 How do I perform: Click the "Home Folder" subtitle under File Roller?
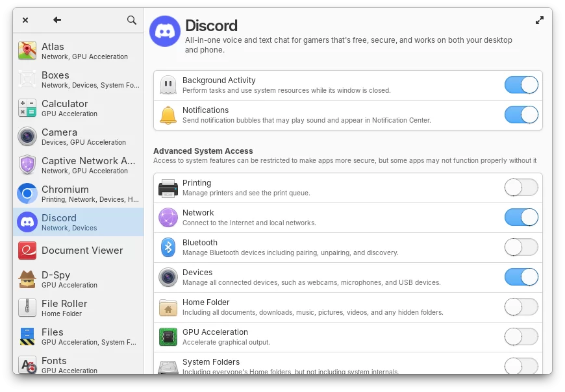point(62,313)
